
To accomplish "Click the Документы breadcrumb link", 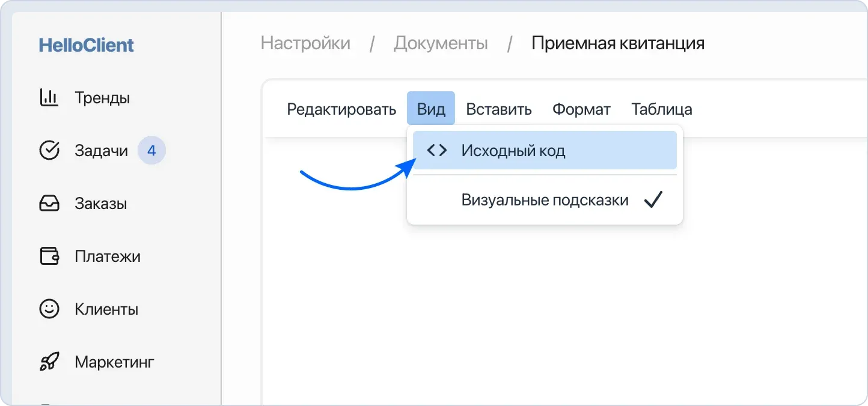I will pyautogui.click(x=441, y=43).
